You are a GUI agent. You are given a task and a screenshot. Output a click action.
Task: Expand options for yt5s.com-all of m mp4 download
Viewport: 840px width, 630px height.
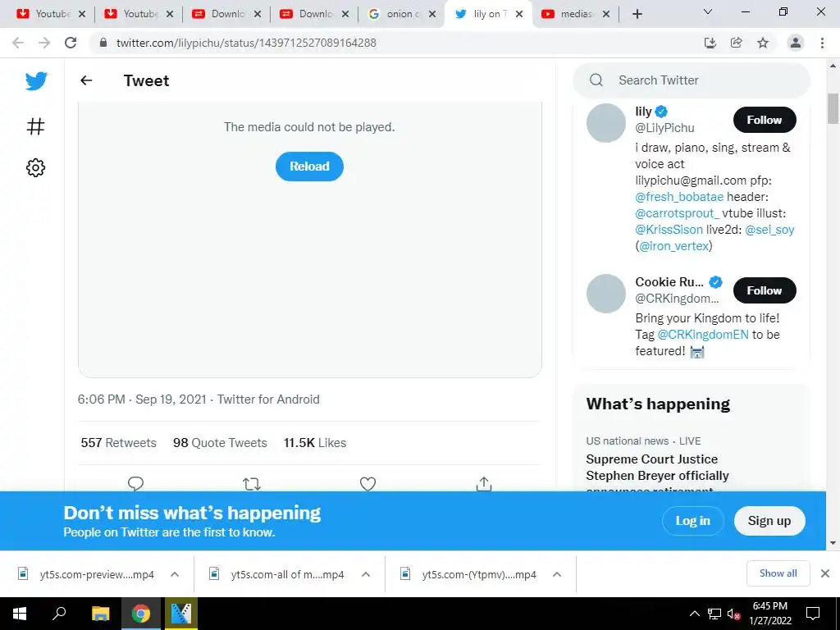click(366, 574)
